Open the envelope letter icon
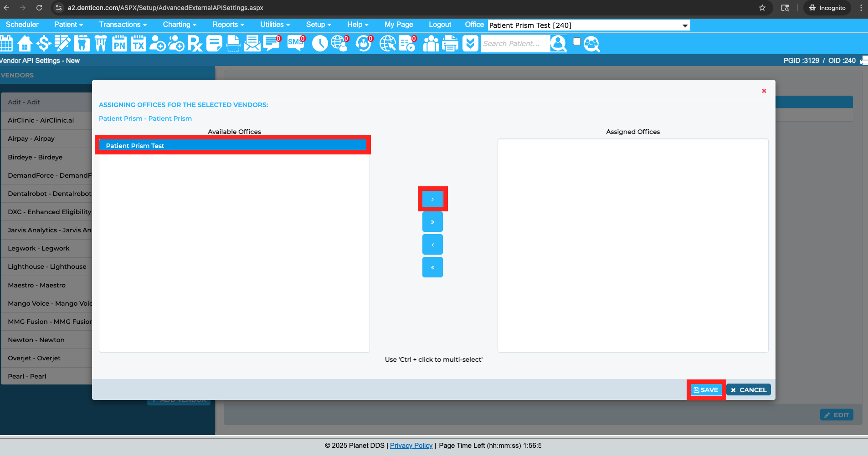Viewport: 868px width, 456px height. [x=252, y=44]
